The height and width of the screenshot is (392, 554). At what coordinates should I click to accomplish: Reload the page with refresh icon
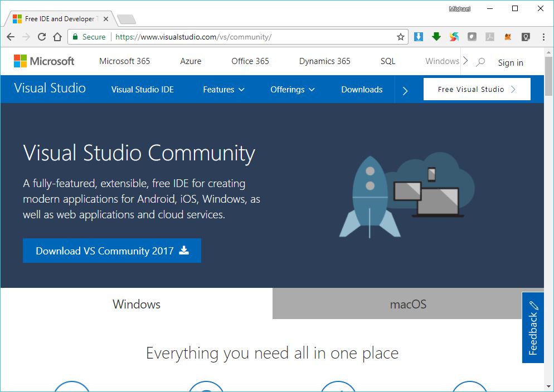42,37
